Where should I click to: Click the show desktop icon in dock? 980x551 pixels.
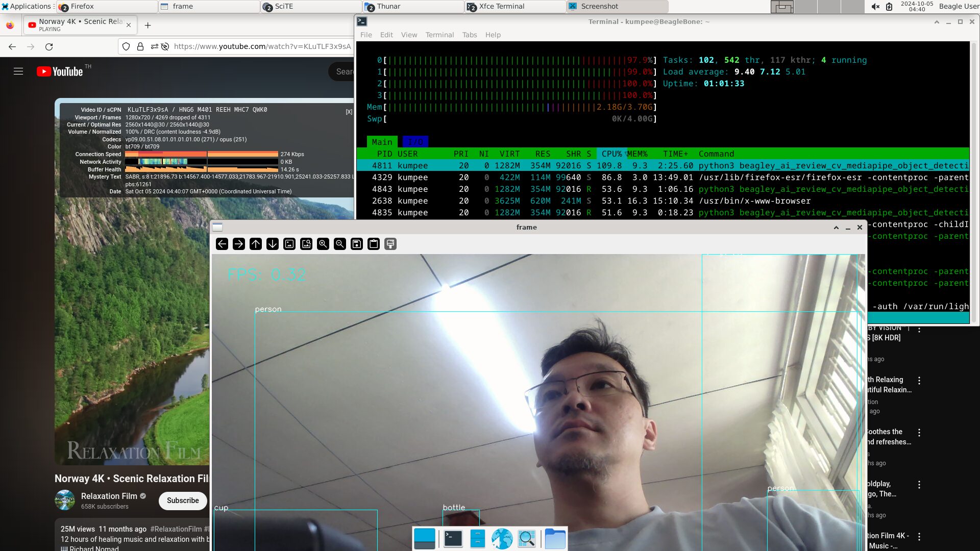[x=425, y=539]
